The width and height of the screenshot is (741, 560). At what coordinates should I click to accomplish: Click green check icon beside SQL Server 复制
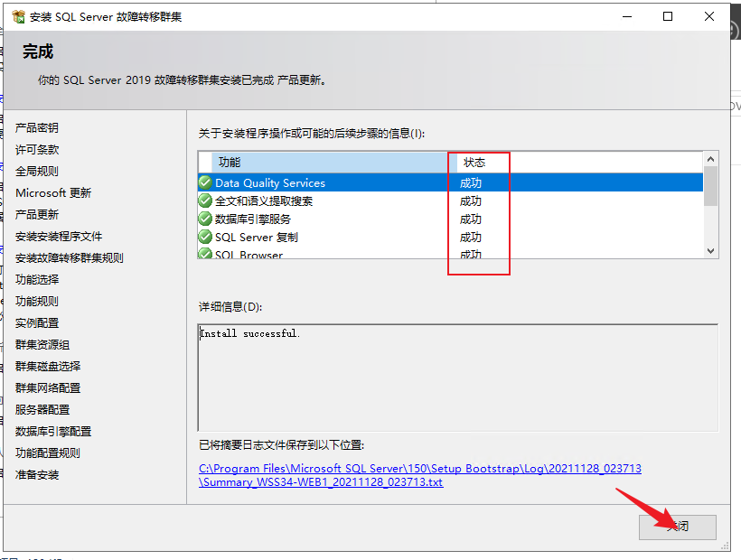click(205, 237)
